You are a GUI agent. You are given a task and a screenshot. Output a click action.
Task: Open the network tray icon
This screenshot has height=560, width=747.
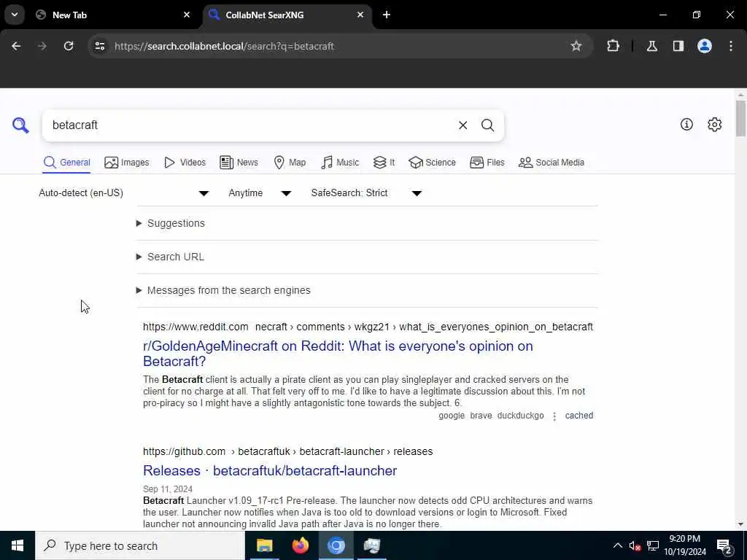click(653, 545)
